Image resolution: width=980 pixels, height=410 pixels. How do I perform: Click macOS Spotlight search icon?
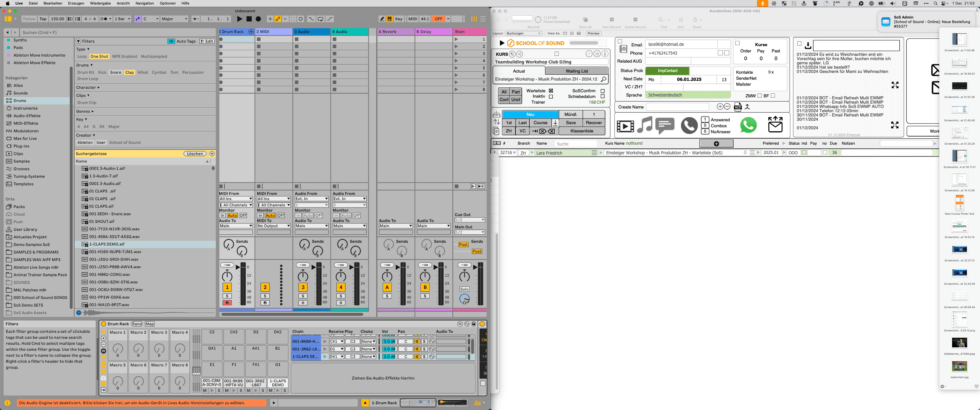pyautogui.click(x=936, y=3)
